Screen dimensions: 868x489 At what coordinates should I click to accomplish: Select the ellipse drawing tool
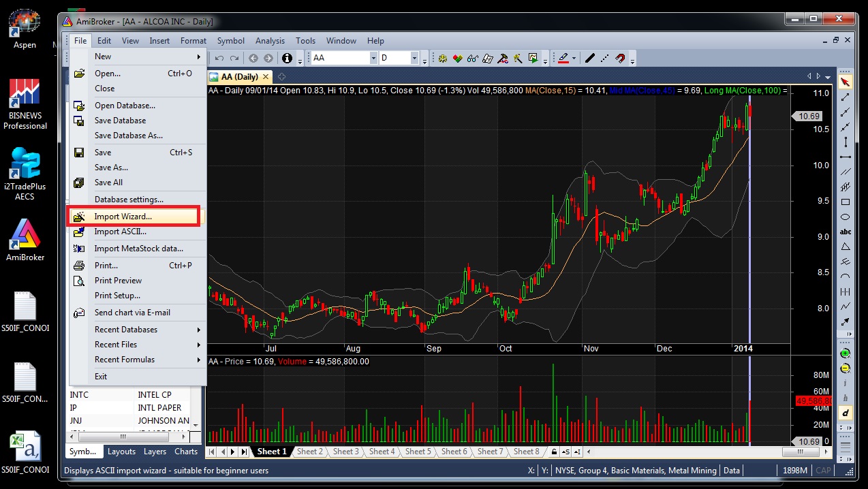pos(846,217)
